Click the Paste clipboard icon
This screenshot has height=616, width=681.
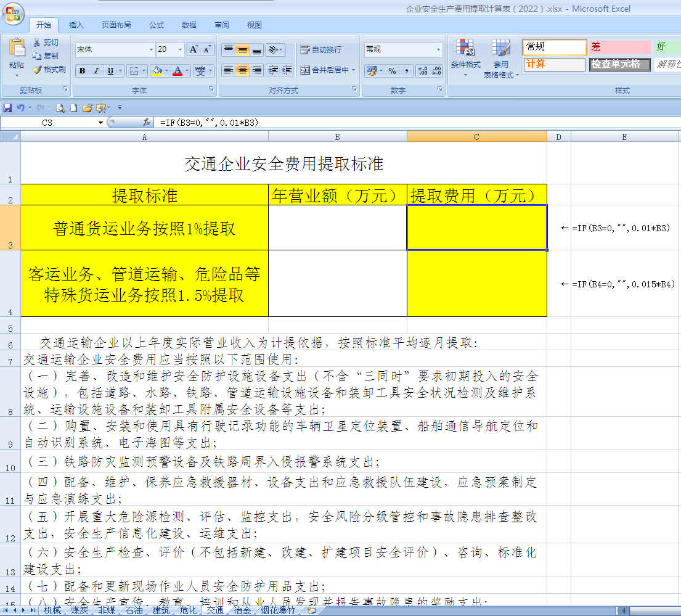click(17, 48)
